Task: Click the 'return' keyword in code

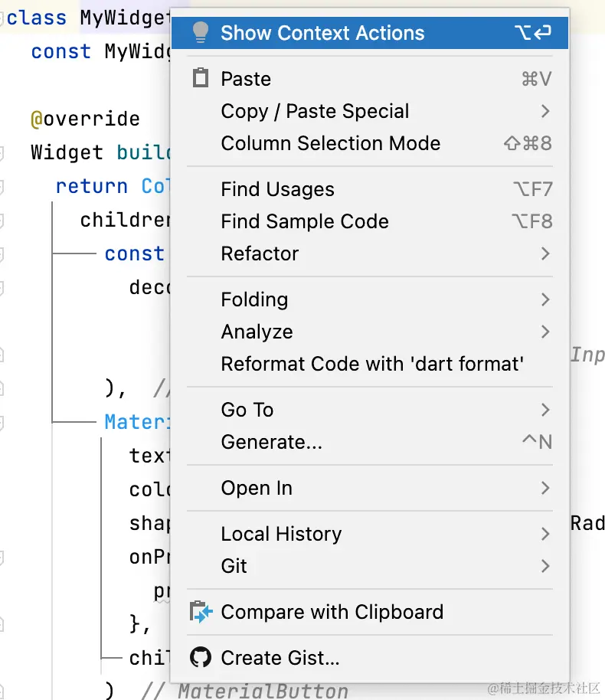Action: (x=92, y=186)
